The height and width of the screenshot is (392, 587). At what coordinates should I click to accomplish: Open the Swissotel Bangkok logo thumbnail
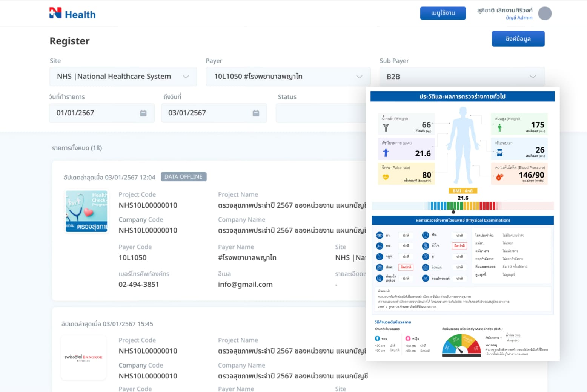tap(83, 357)
